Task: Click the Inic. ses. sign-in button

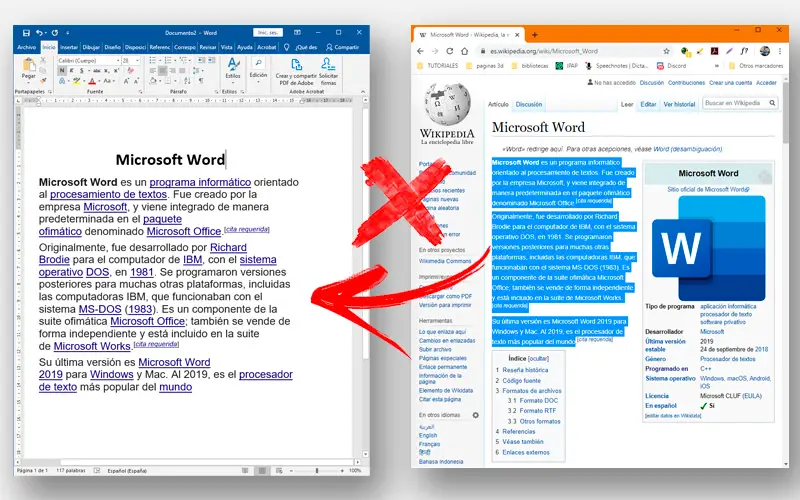Action: pyautogui.click(x=268, y=33)
